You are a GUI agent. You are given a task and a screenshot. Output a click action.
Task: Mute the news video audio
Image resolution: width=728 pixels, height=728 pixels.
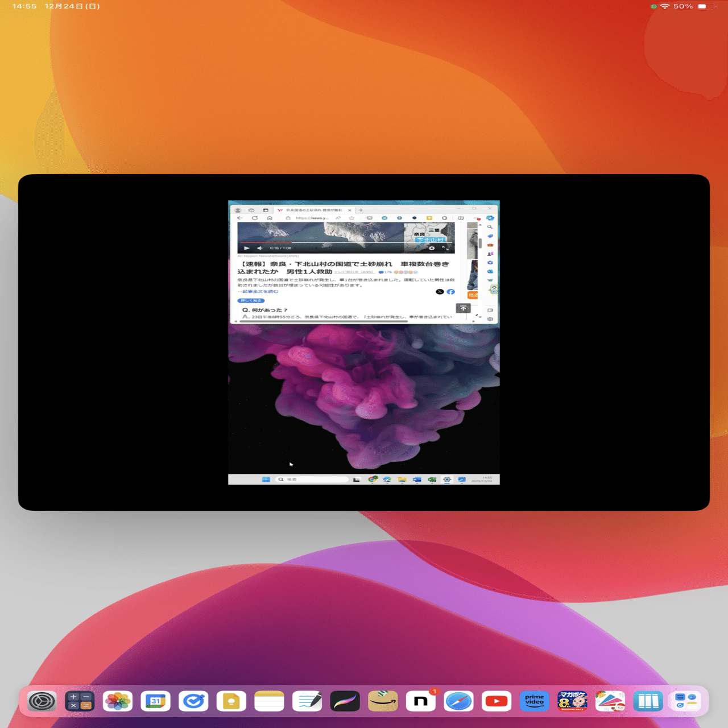pyautogui.click(x=259, y=248)
